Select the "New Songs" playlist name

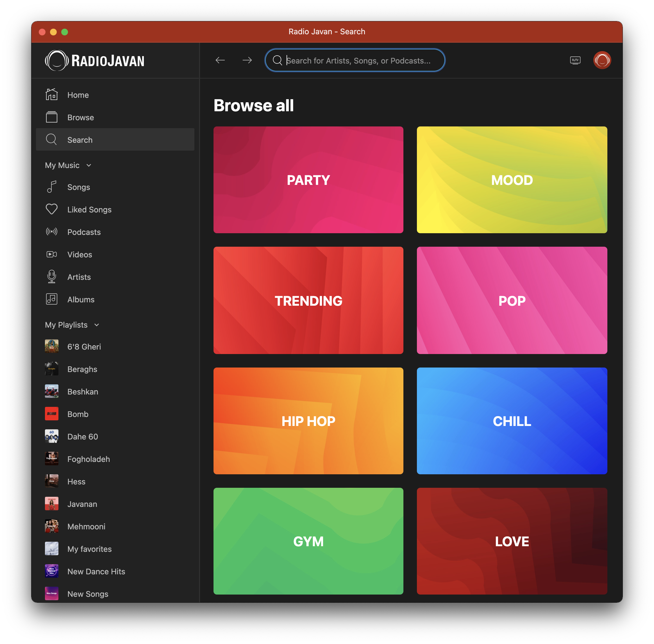(88, 594)
